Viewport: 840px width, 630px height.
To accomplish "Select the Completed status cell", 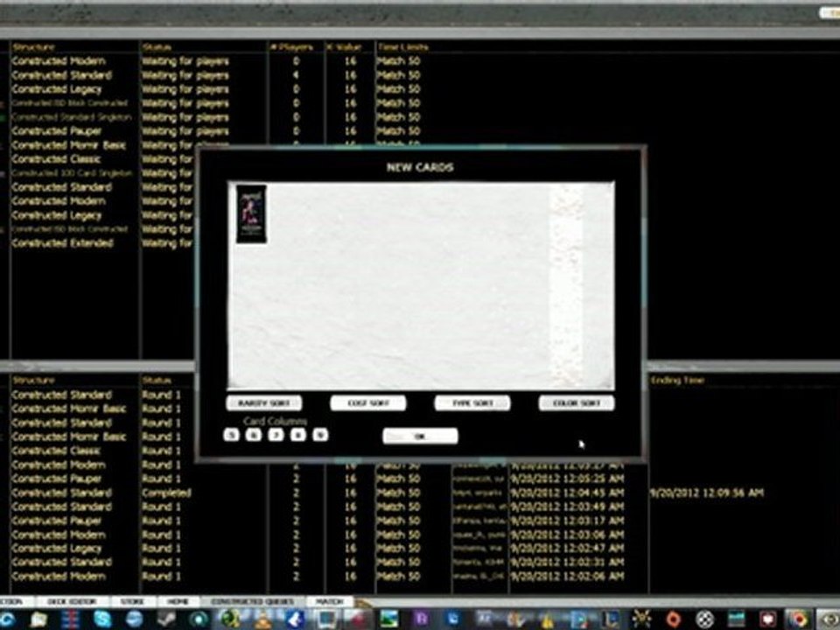I will (x=166, y=493).
